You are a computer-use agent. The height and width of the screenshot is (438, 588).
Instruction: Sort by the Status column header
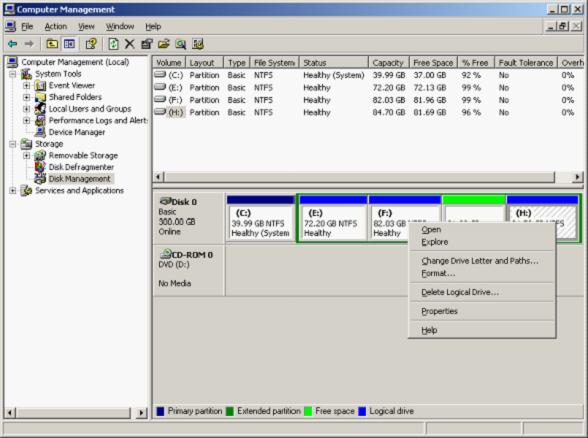coord(334,63)
